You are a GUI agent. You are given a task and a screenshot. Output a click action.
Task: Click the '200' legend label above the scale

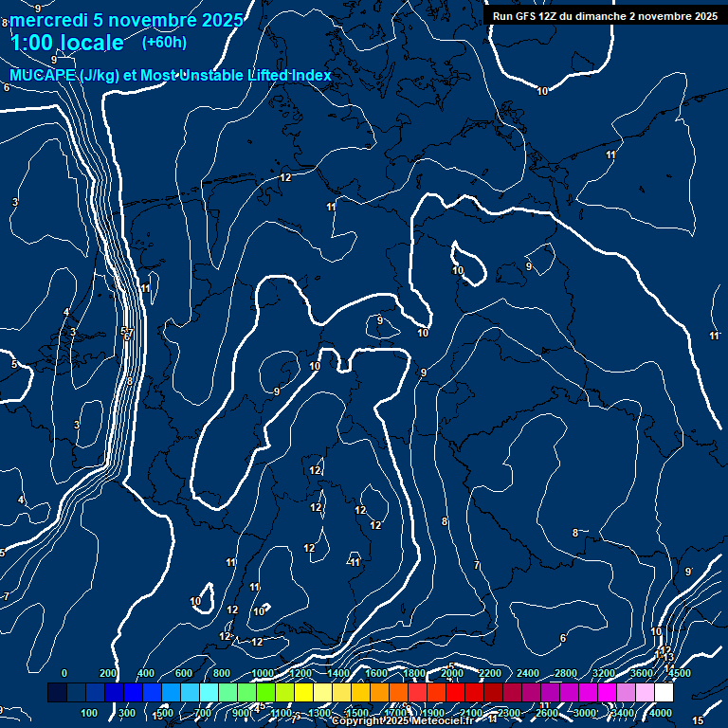[108, 673]
